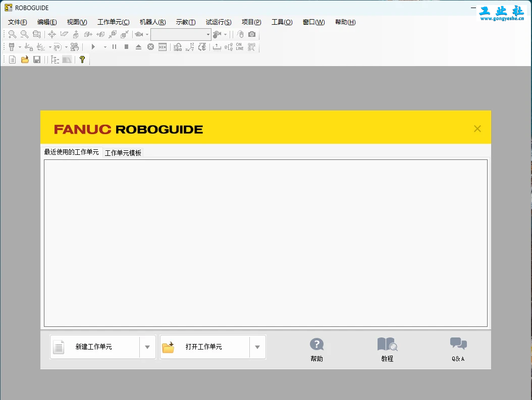532x400 pixels.
Task: Click the Zoom In magnifier icon
Action: (12, 34)
